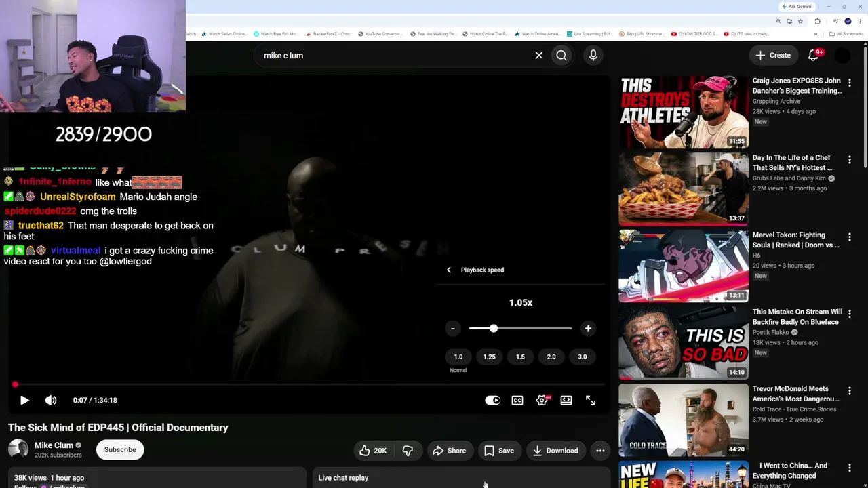This screenshot has width=868, height=488.
Task: Open the Chrome zoom magnifier icon
Action: pos(778,21)
